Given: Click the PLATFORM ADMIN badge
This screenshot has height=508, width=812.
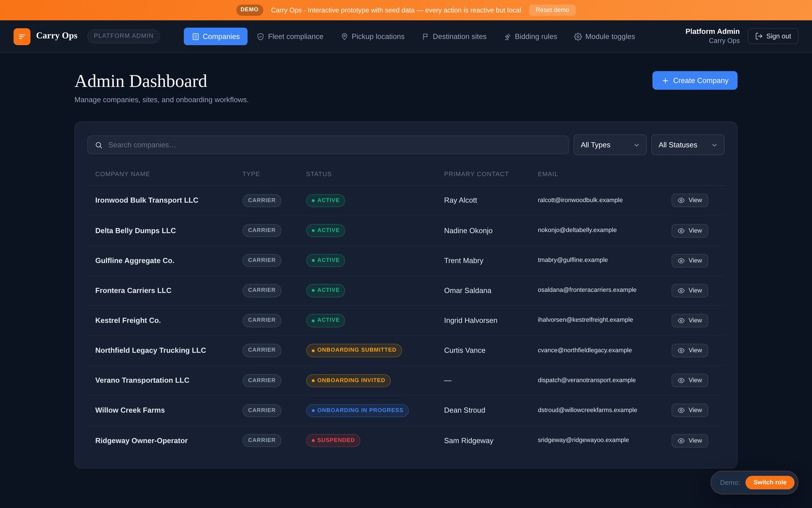Looking at the screenshot, I should point(123,36).
